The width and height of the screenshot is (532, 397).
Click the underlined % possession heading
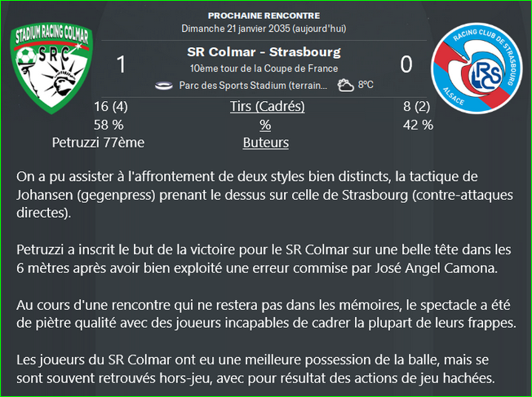click(265, 125)
